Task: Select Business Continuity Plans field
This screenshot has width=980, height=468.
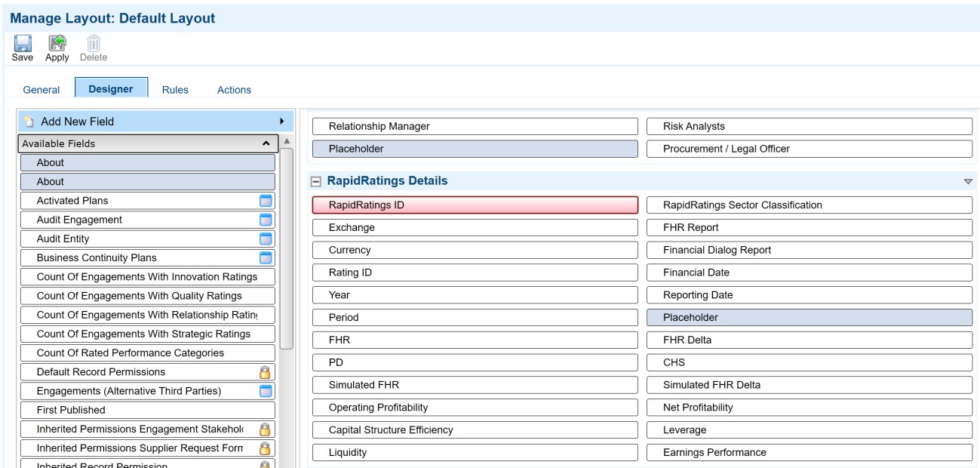Action: [x=148, y=257]
